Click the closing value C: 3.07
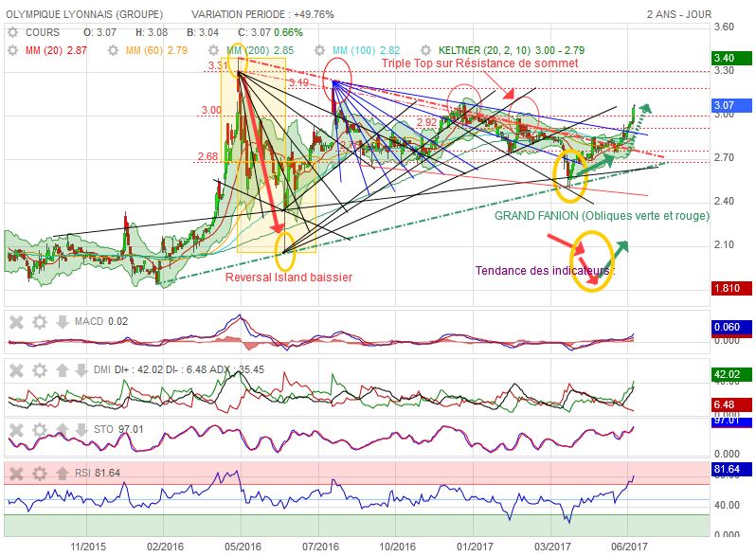 (x=254, y=32)
